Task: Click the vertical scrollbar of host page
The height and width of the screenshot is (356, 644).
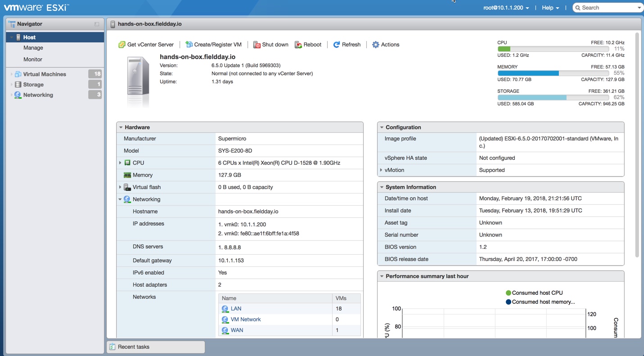Action: pyautogui.click(x=637, y=145)
